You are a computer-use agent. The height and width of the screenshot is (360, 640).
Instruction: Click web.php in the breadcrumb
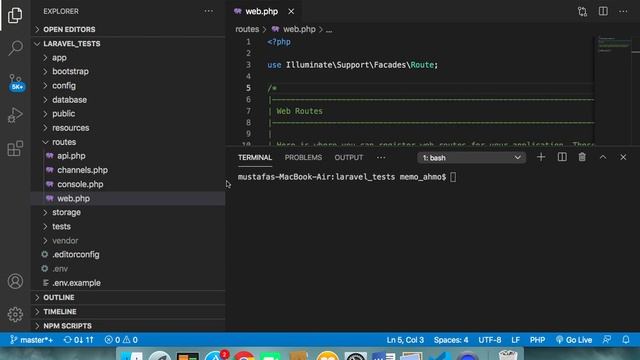(299, 29)
